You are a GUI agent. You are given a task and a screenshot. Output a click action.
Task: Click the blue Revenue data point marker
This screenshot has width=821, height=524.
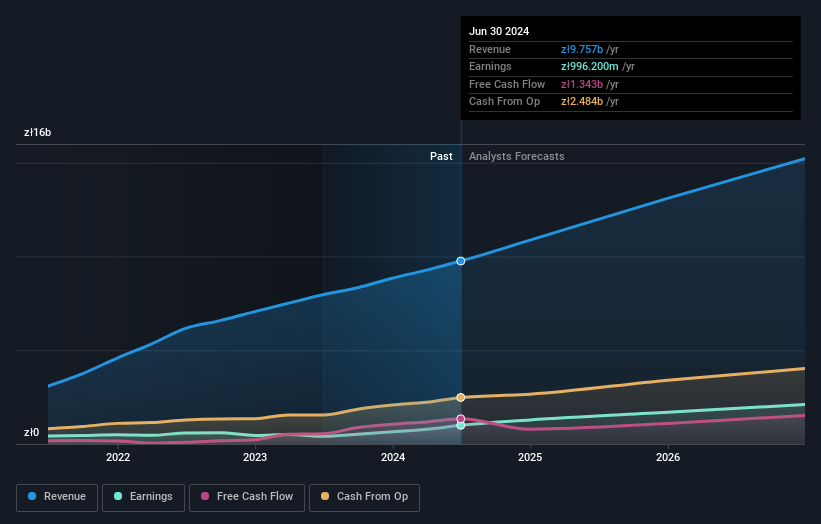[x=461, y=261]
